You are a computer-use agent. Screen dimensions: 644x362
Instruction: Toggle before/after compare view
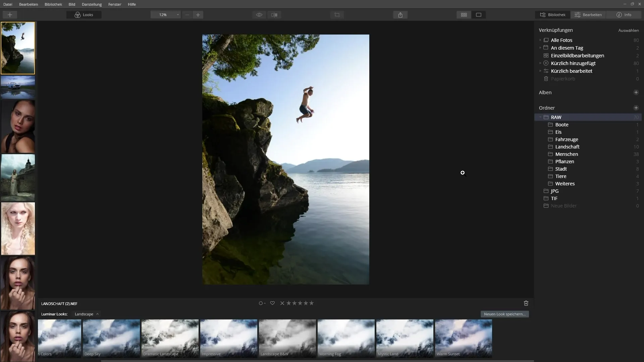[274, 15]
